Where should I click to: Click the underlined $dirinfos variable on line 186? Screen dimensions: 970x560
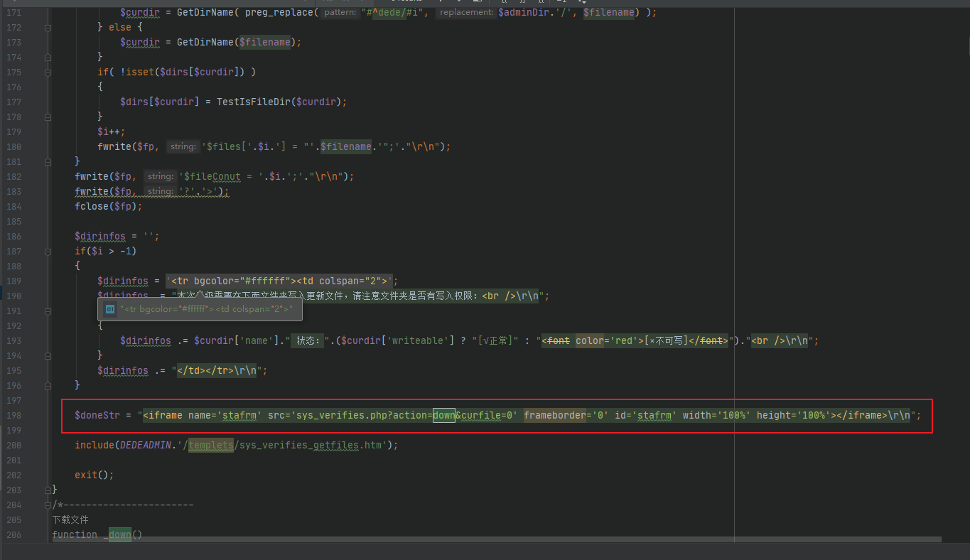tap(100, 236)
